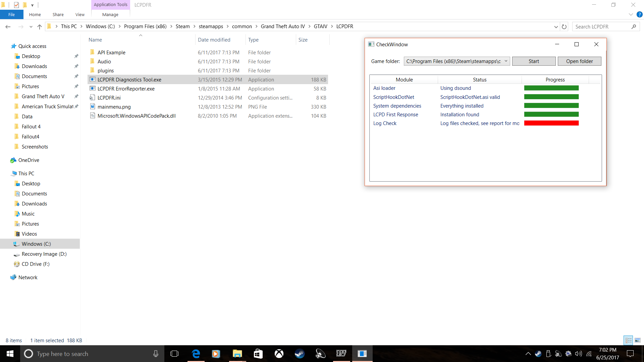The image size is (644, 362).
Task: Open address bar history dropdown
Action: click(556, 27)
